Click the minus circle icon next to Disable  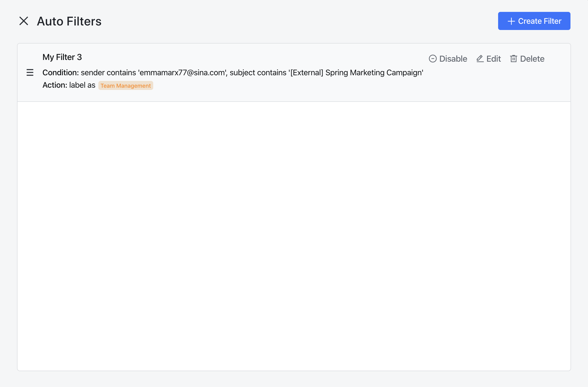tap(433, 59)
